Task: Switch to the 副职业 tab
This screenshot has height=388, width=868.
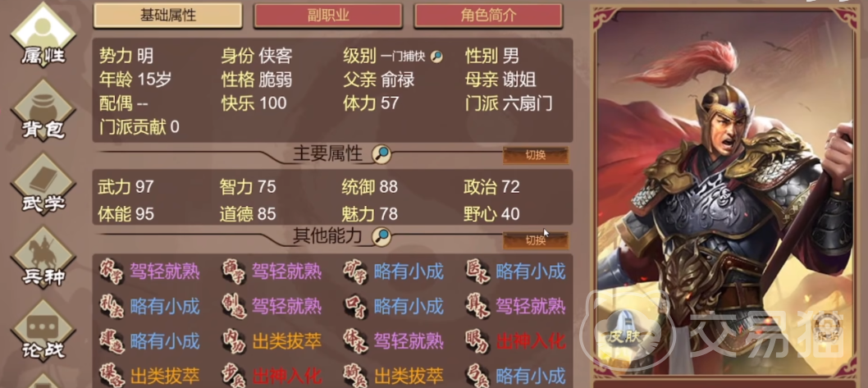Action: [x=327, y=16]
